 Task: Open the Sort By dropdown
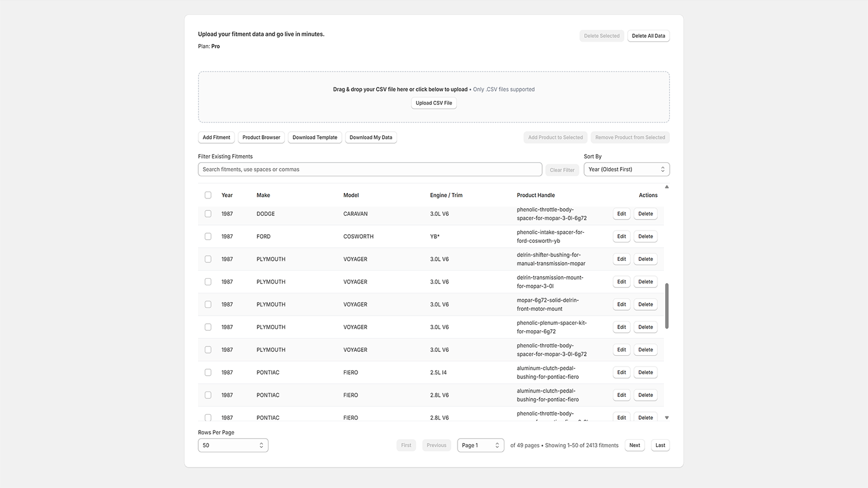[627, 169]
